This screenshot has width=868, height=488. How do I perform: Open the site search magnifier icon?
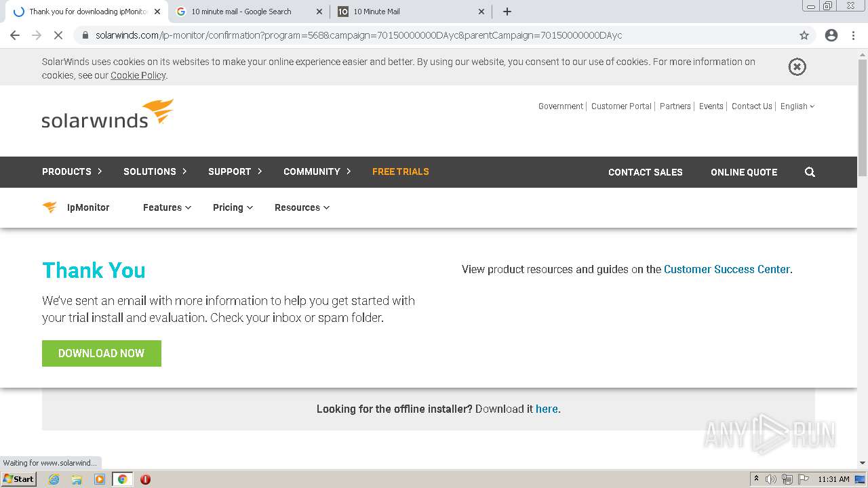pyautogui.click(x=810, y=172)
